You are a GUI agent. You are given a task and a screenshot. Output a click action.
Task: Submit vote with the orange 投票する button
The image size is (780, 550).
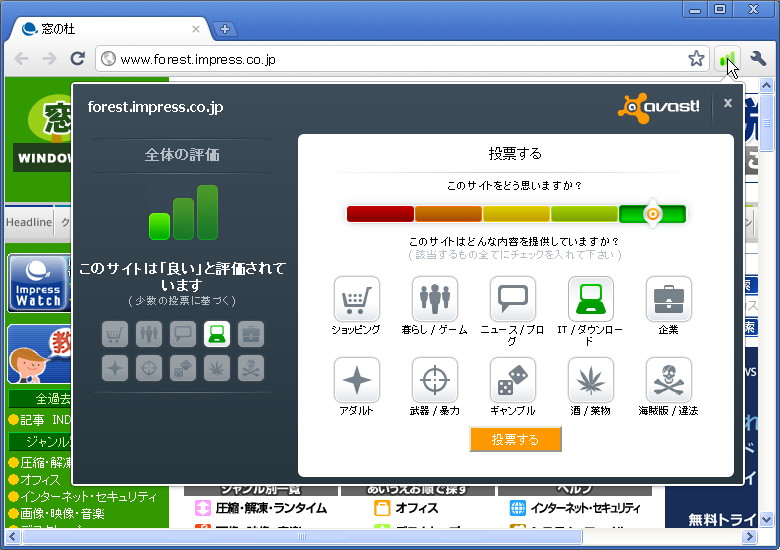click(x=515, y=439)
